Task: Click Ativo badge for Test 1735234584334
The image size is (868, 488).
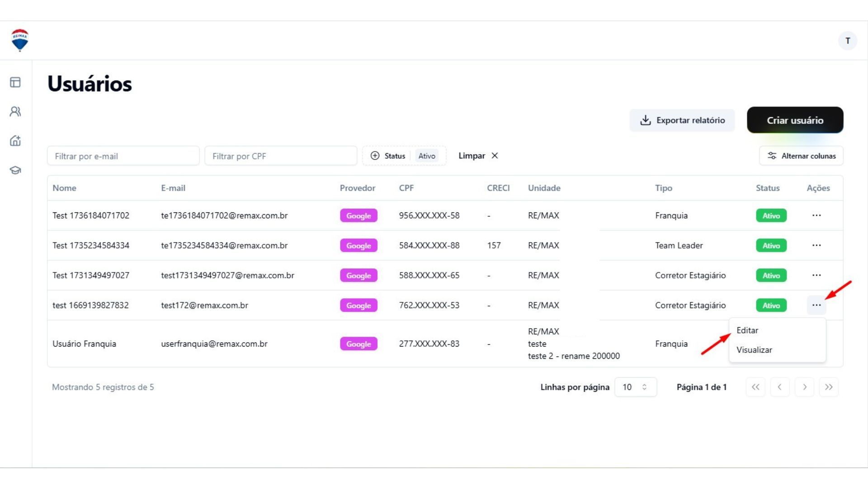Action: click(771, 245)
